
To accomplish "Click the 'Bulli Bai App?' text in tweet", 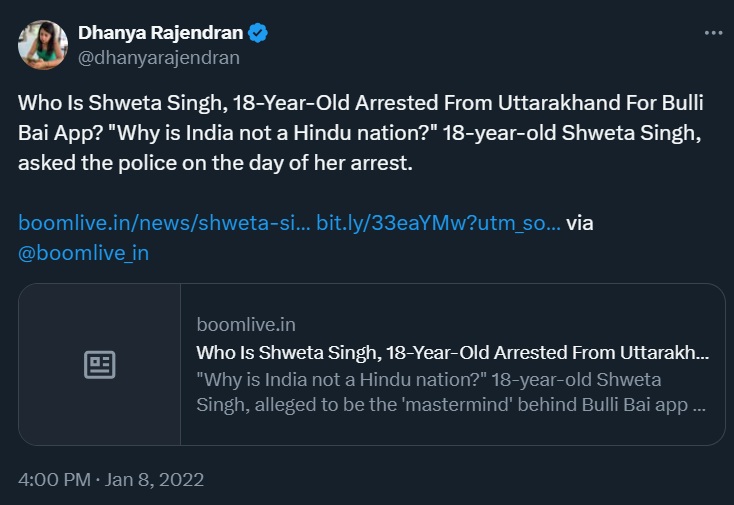I will tap(90, 134).
